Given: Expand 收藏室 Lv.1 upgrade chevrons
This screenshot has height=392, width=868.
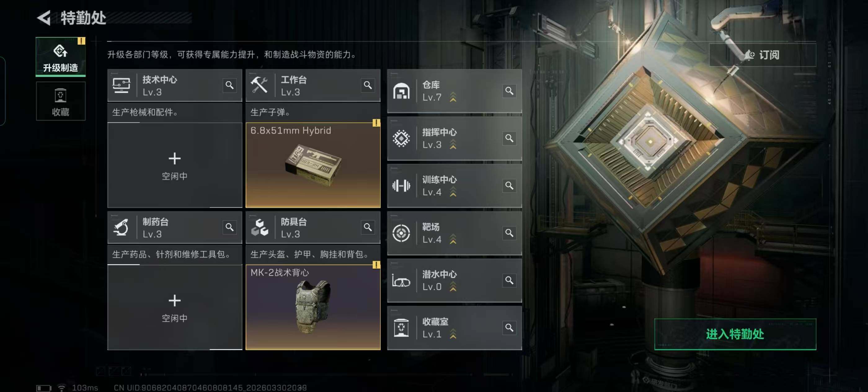Looking at the screenshot, I should click(453, 334).
